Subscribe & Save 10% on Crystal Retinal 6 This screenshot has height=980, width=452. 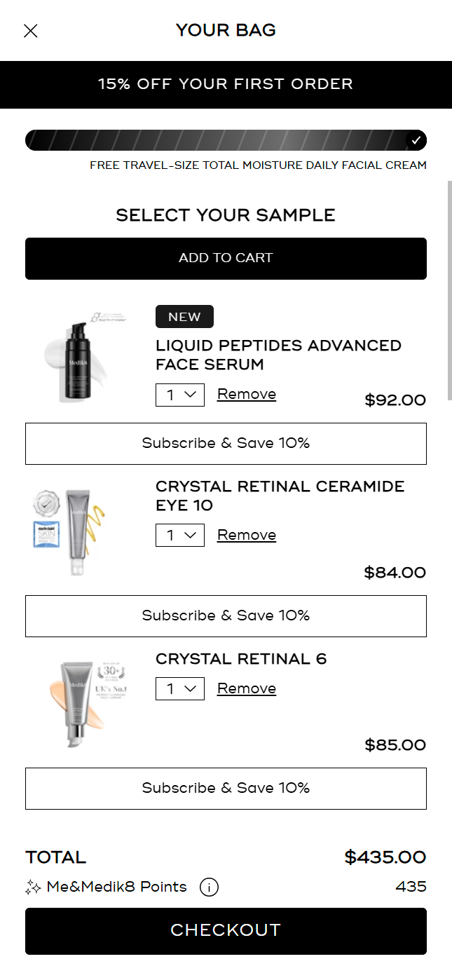226,789
